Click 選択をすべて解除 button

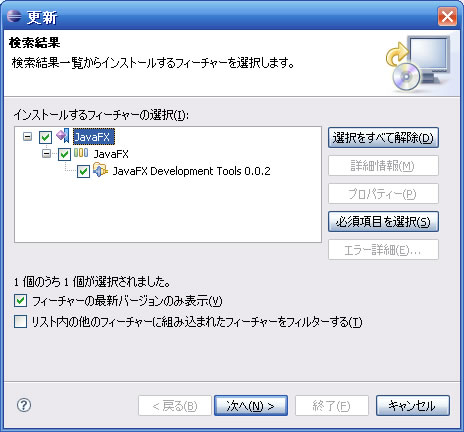pyautogui.click(x=383, y=138)
